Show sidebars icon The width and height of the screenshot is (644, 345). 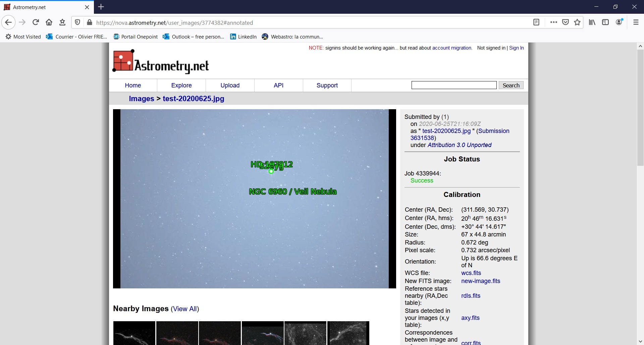click(x=605, y=22)
